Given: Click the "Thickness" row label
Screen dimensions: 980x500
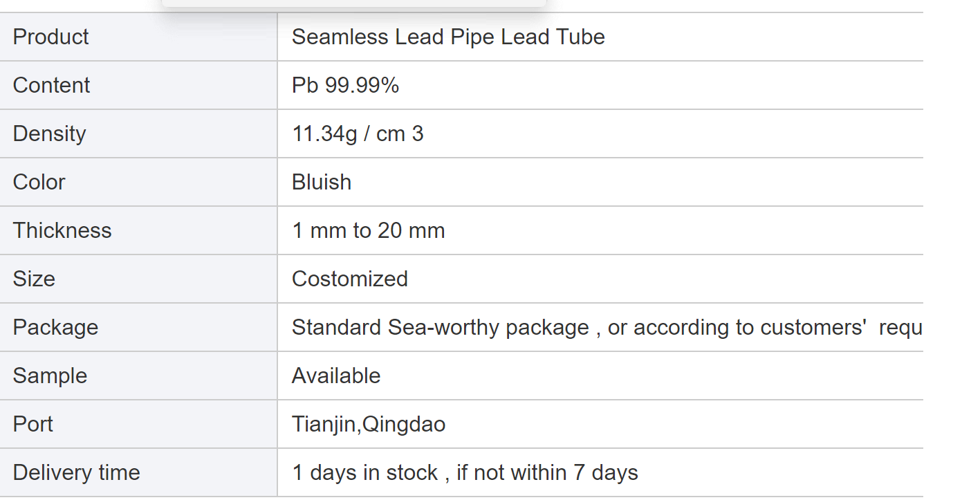Looking at the screenshot, I should click(x=62, y=230).
